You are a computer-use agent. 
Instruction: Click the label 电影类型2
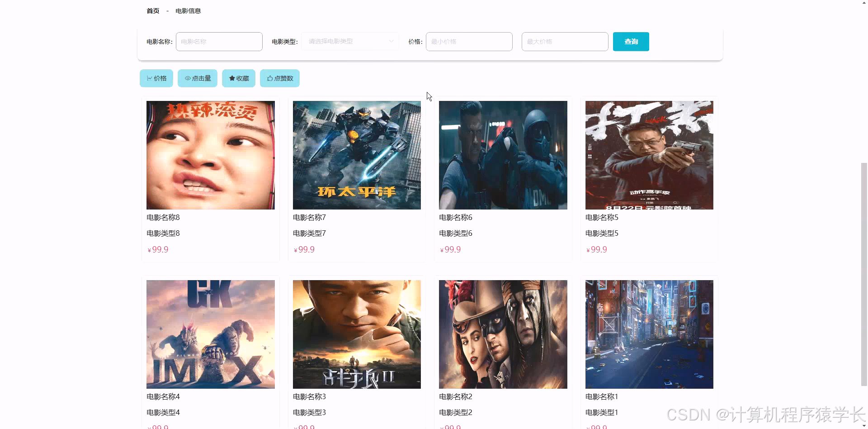[x=456, y=413]
